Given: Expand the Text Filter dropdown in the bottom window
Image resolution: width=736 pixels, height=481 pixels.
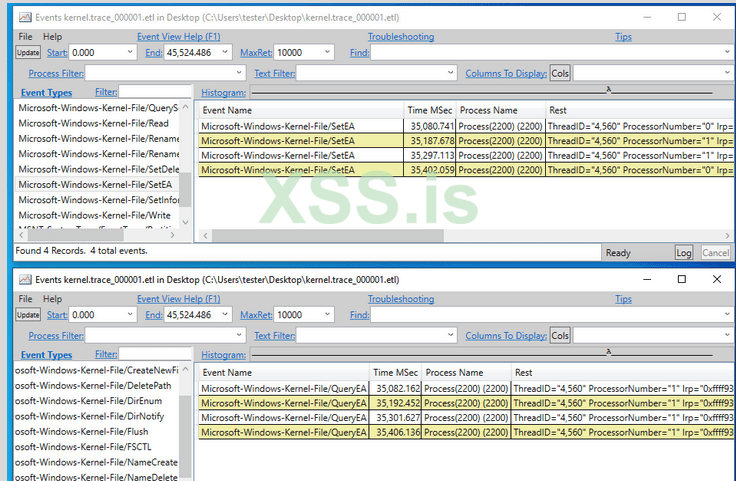Looking at the screenshot, I should 450,335.
